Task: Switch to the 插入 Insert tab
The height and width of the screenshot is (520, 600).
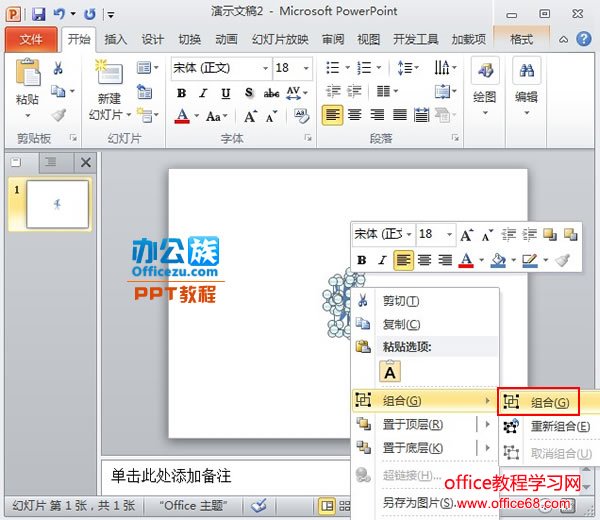Action: 116,39
